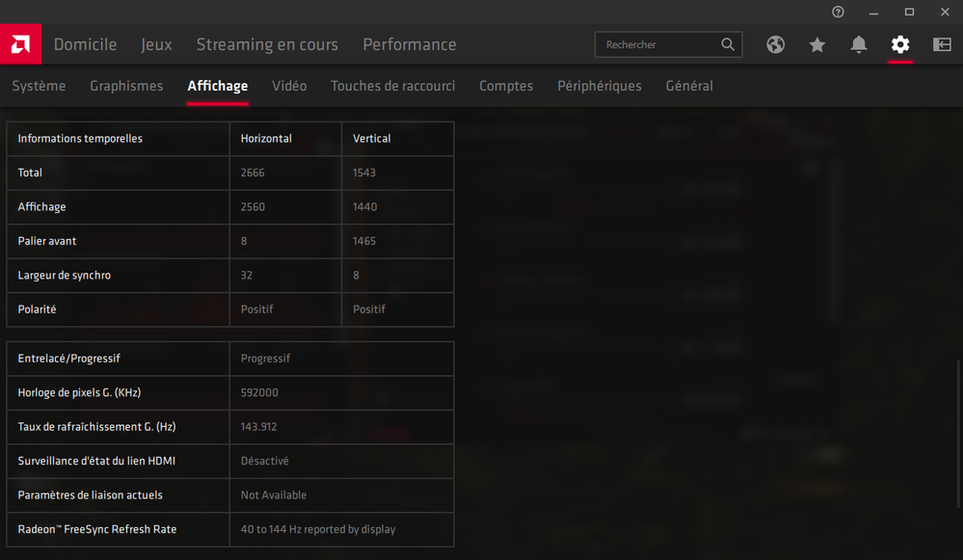
Task: Switch to the Comptes tab
Action: (x=506, y=86)
